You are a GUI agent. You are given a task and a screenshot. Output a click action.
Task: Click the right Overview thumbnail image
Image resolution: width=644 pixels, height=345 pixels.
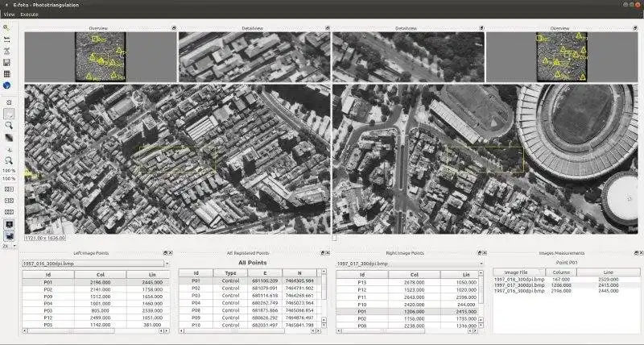tap(561, 56)
